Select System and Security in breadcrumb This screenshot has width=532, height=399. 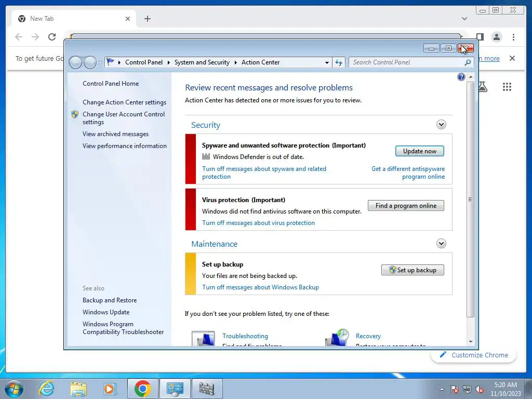click(202, 62)
